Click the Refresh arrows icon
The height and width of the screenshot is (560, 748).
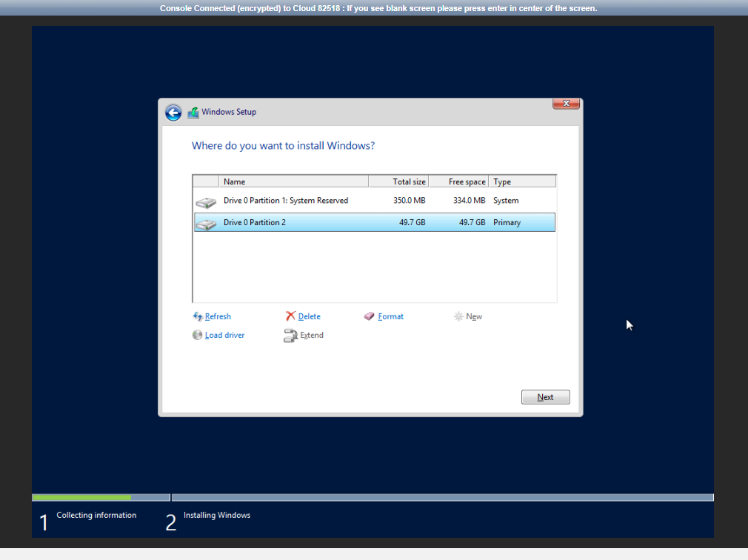point(198,316)
